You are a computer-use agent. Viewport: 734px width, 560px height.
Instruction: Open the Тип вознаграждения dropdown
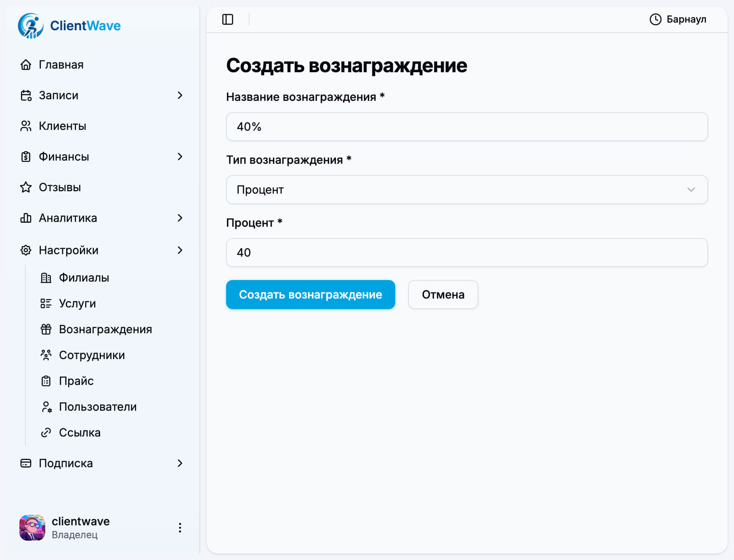click(x=467, y=190)
